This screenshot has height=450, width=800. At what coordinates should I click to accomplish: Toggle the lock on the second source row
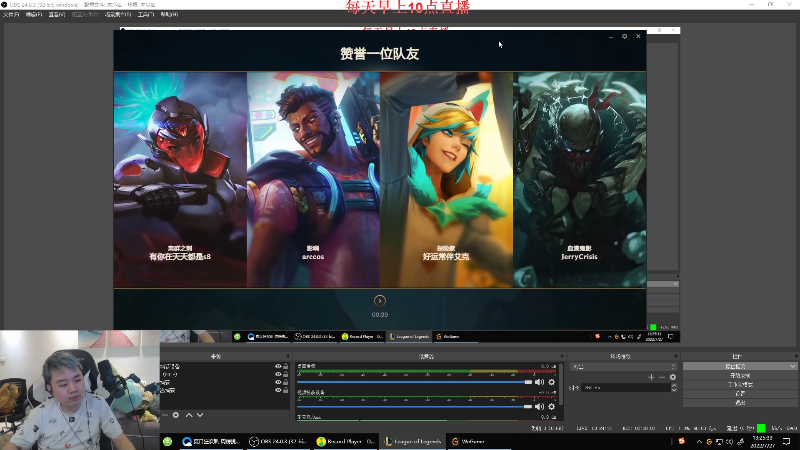click(x=286, y=374)
